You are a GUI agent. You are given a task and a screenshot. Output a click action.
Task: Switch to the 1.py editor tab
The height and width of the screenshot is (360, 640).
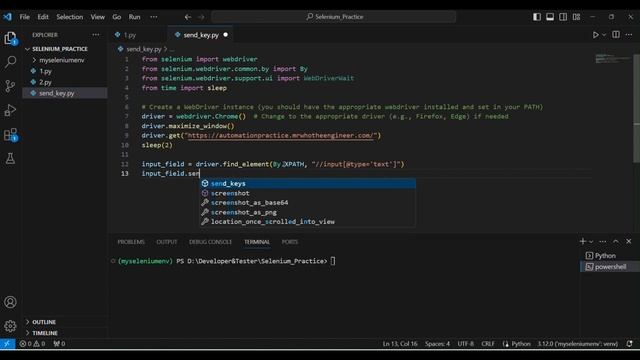tap(130, 35)
